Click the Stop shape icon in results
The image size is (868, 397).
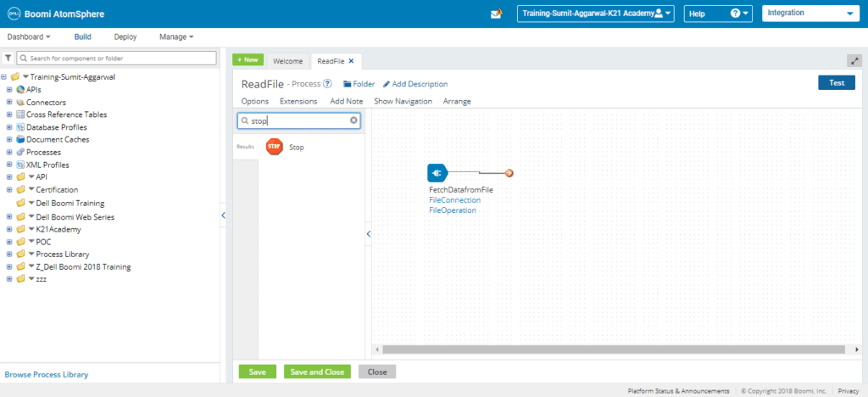click(274, 147)
